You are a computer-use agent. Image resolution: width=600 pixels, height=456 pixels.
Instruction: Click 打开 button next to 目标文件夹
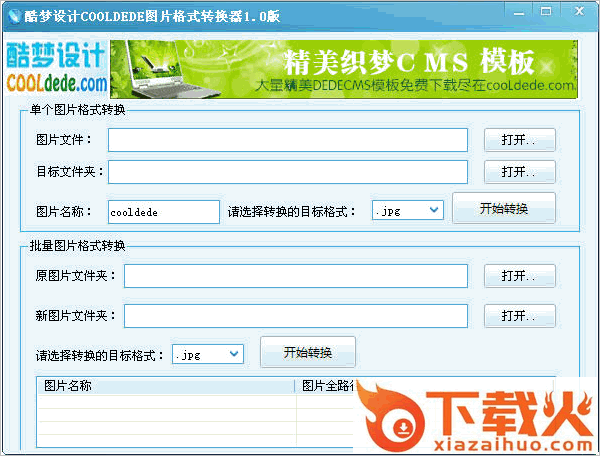[x=520, y=172]
